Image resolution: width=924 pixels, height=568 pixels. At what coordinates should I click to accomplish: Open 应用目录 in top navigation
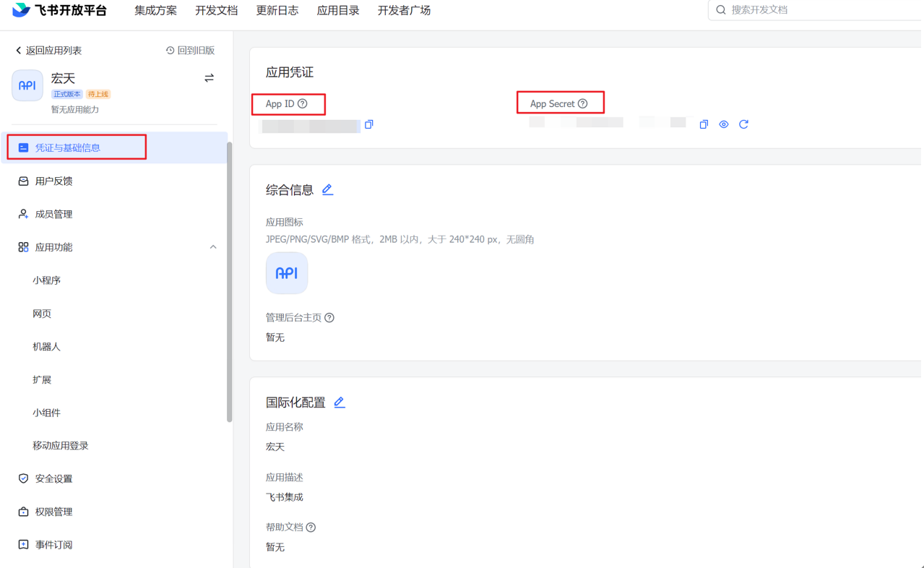pos(338,11)
